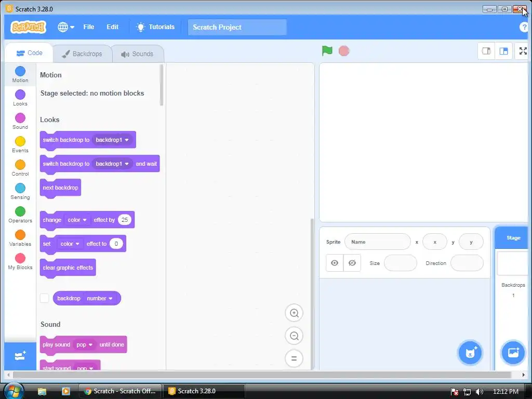Click the next backdrop block
The height and width of the screenshot is (399, 532).
[60, 188]
